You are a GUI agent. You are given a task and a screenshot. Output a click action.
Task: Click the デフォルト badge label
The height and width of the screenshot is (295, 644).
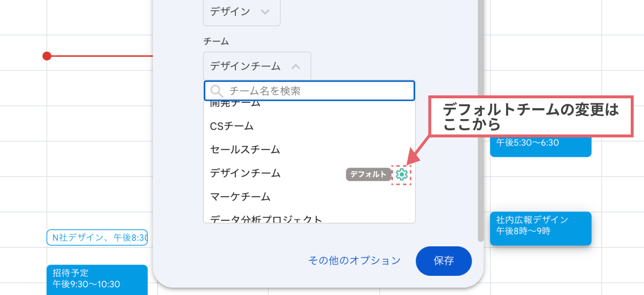point(368,174)
